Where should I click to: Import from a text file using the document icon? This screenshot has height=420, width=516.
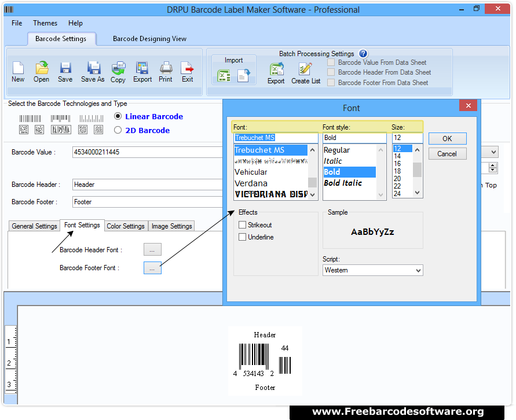click(243, 76)
